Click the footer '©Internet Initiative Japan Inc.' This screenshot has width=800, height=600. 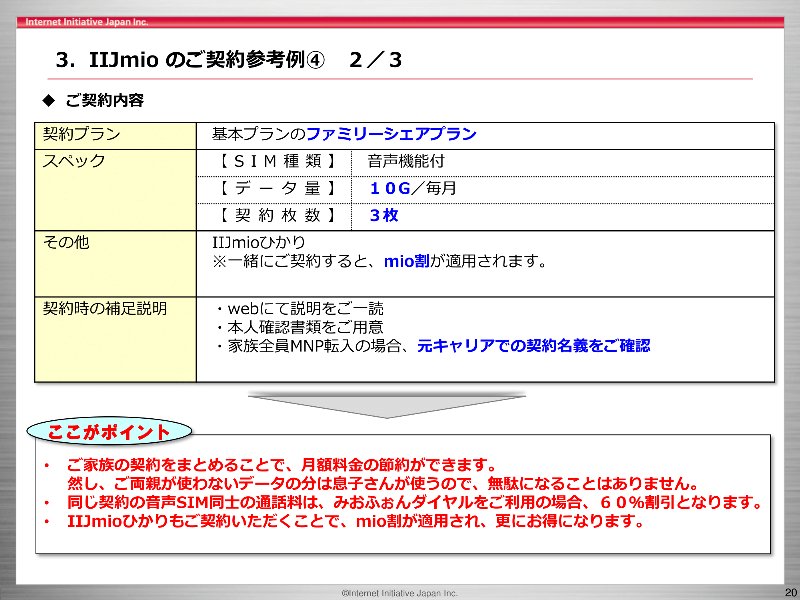click(x=399, y=593)
